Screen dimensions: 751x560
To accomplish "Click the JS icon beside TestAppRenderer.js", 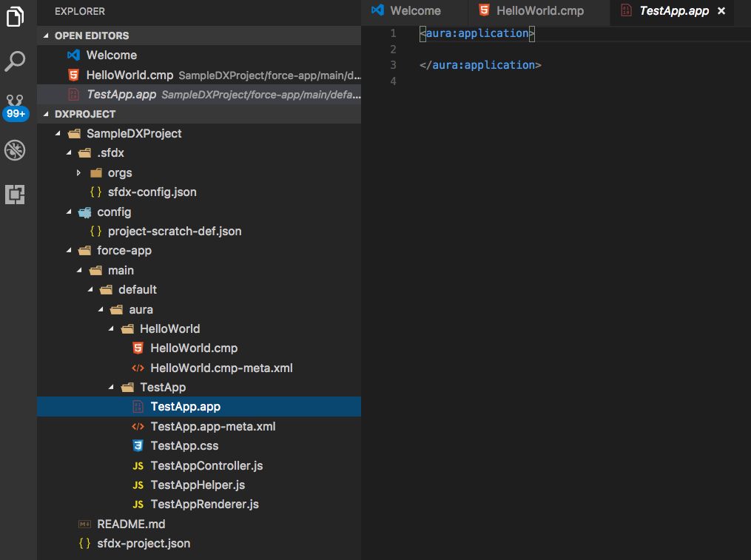I will pos(138,505).
